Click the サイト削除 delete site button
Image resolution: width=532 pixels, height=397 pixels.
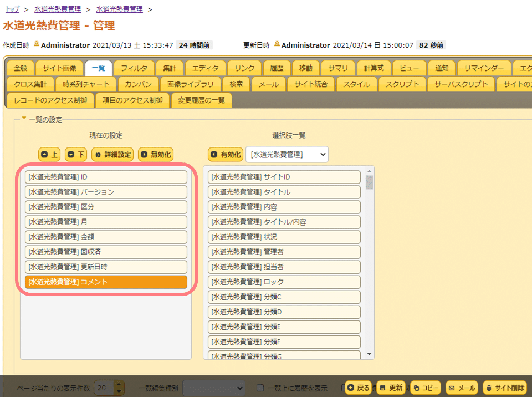coord(505,388)
